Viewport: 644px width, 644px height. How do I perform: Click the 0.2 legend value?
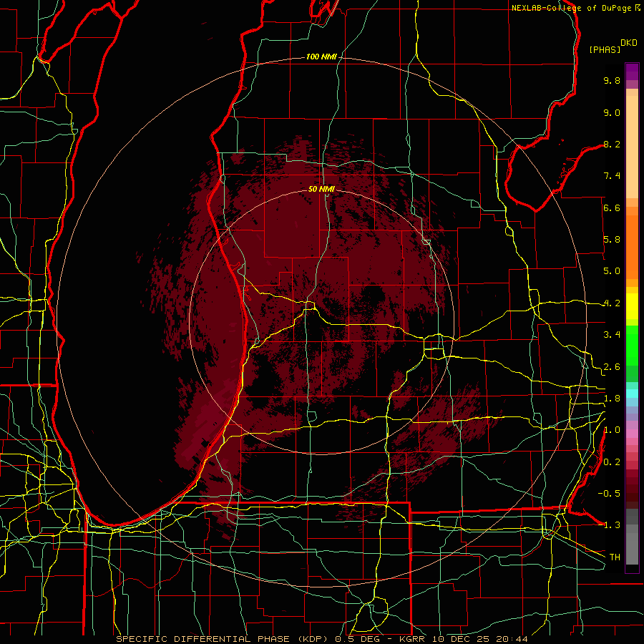click(612, 462)
